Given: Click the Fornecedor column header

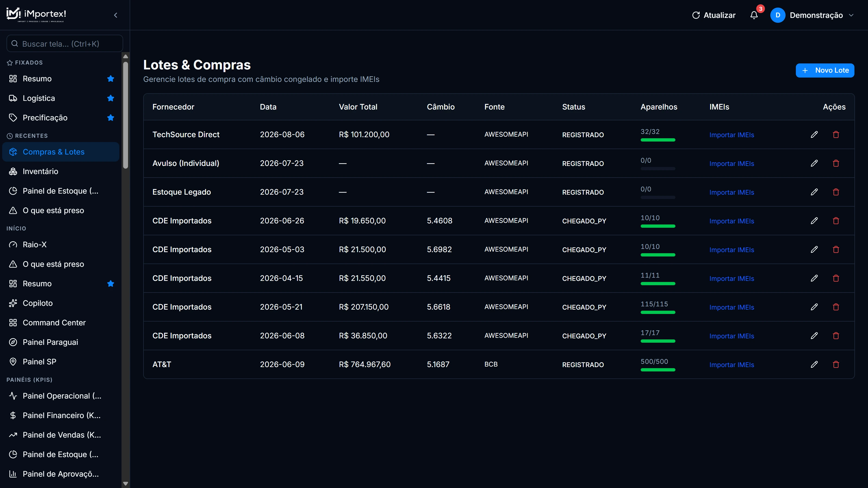Looking at the screenshot, I should click(x=173, y=107).
